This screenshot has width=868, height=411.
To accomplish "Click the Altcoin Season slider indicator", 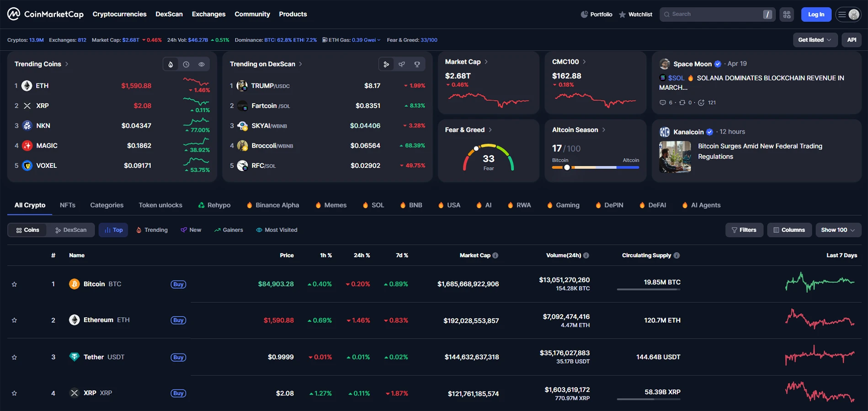I will (x=567, y=168).
